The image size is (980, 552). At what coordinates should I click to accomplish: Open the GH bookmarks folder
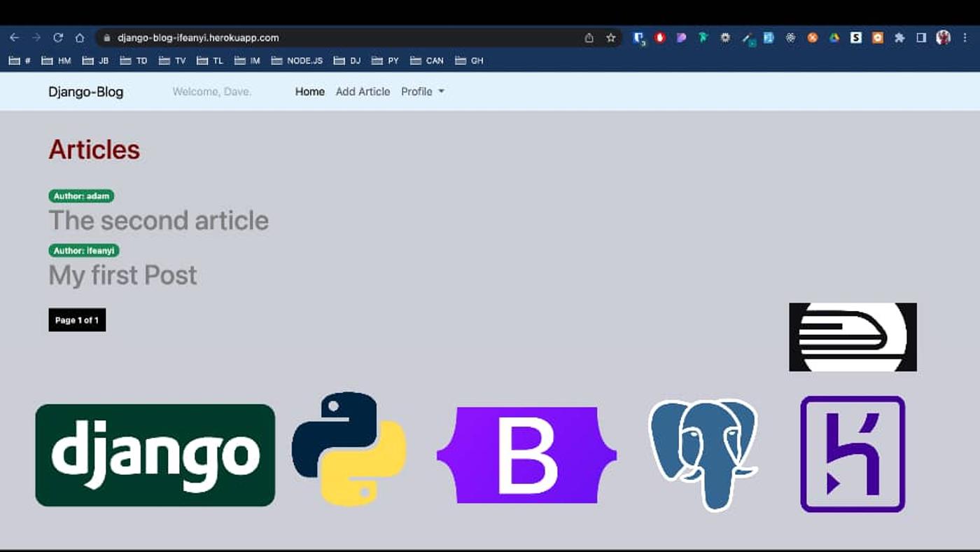click(x=469, y=61)
